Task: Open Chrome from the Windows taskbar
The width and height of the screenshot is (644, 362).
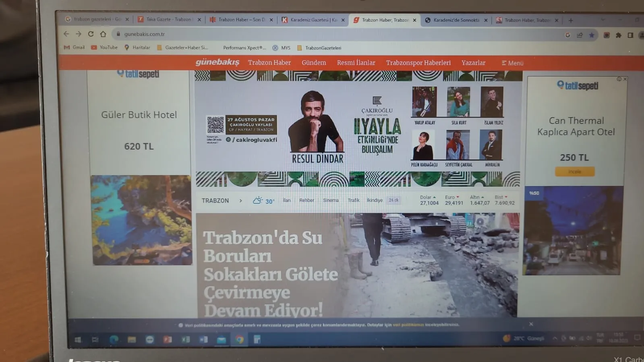Action: coord(239,339)
